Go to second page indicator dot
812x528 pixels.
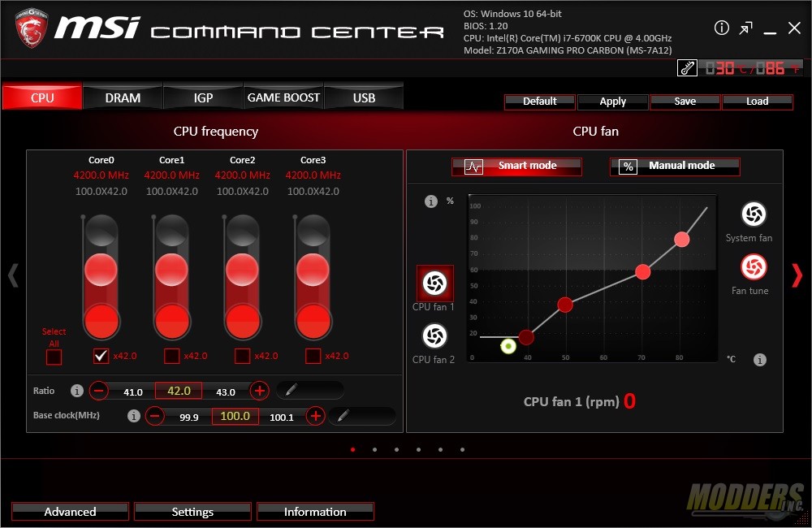374,449
